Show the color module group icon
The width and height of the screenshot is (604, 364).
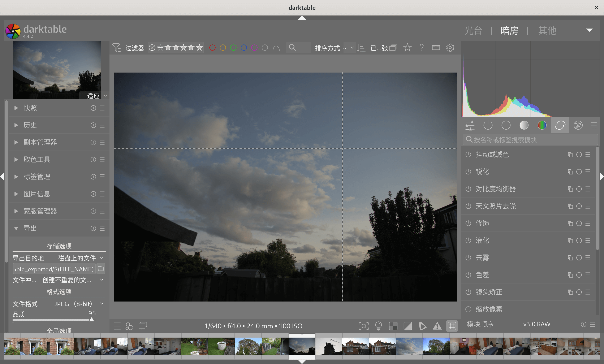542,125
